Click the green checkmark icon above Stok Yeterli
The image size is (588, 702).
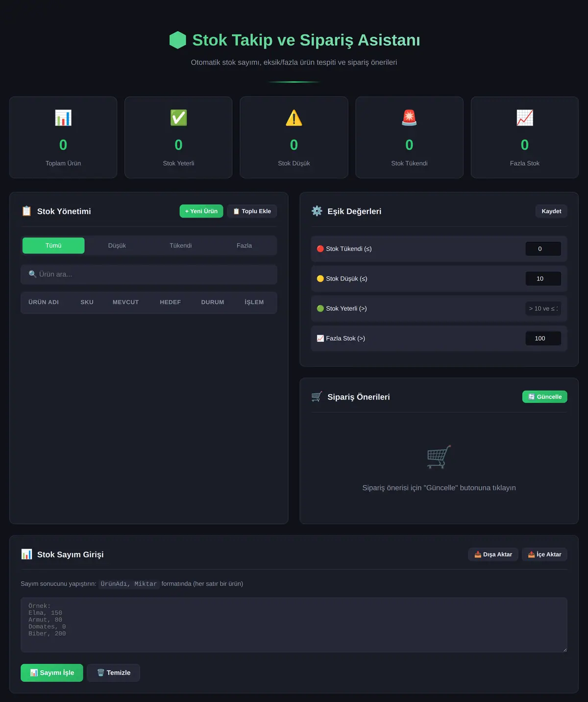tap(178, 118)
